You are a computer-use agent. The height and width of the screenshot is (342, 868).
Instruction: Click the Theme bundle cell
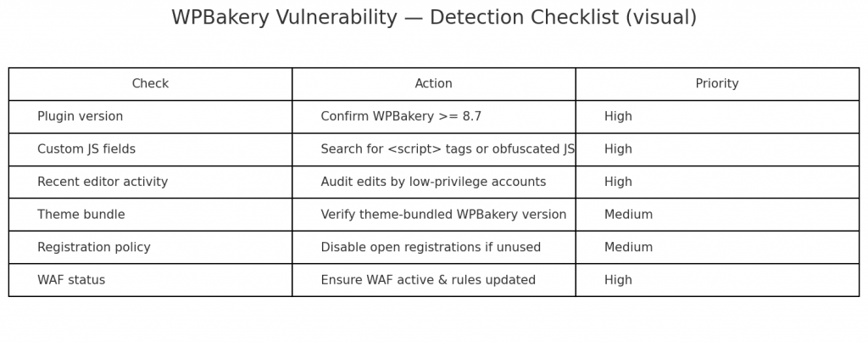(81, 215)
